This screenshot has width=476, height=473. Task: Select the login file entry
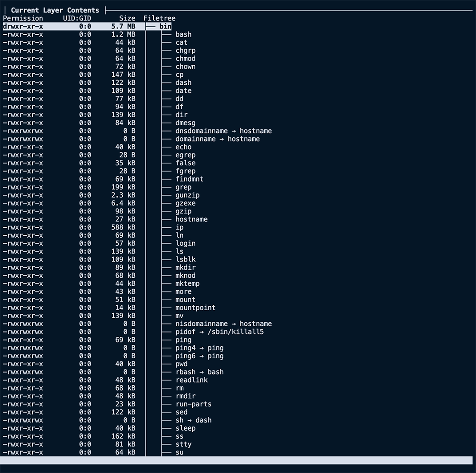tap(185, 243)
